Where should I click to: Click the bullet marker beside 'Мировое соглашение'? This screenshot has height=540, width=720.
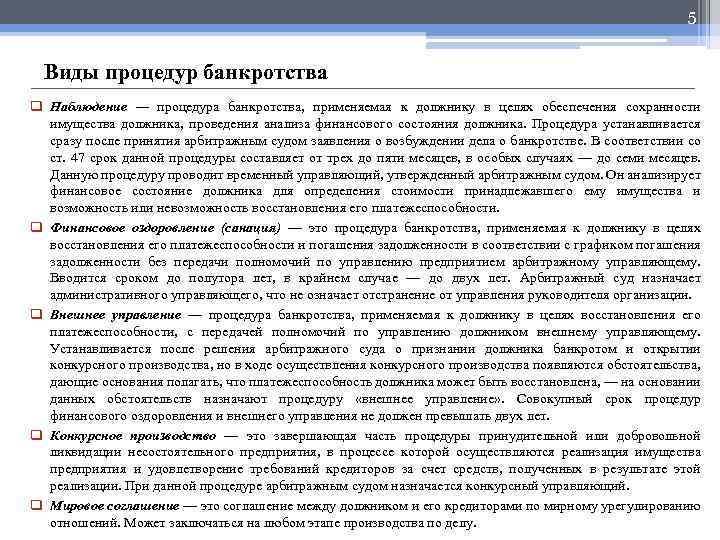(x=36, y=506)
